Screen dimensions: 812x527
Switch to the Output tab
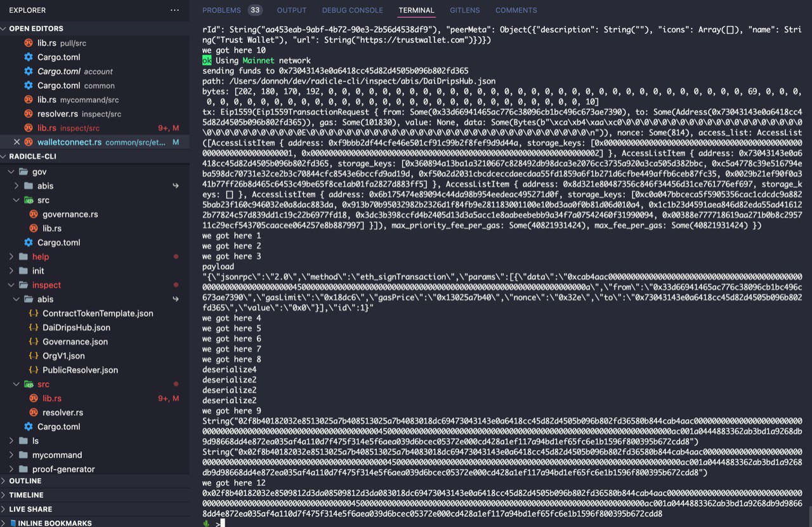pos(292,10)
